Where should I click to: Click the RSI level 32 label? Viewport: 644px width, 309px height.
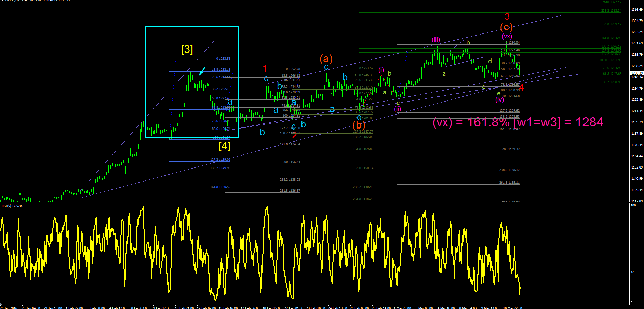[632, 272]
